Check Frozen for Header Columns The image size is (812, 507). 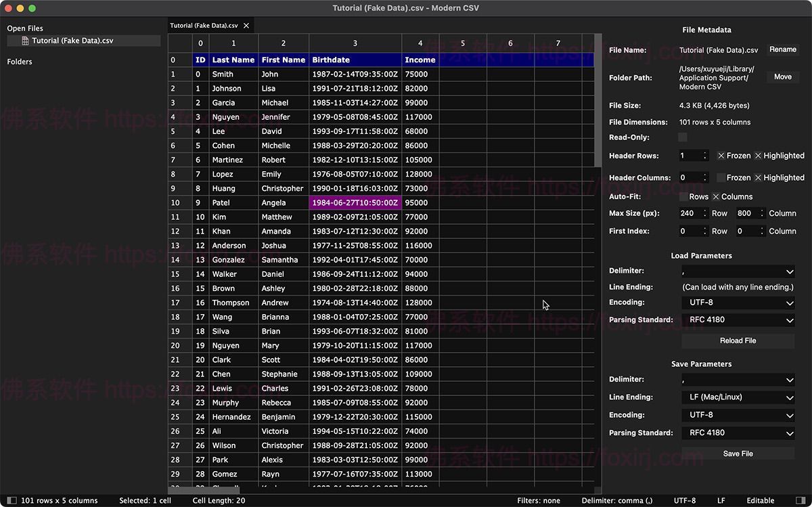tap(720, 177)
